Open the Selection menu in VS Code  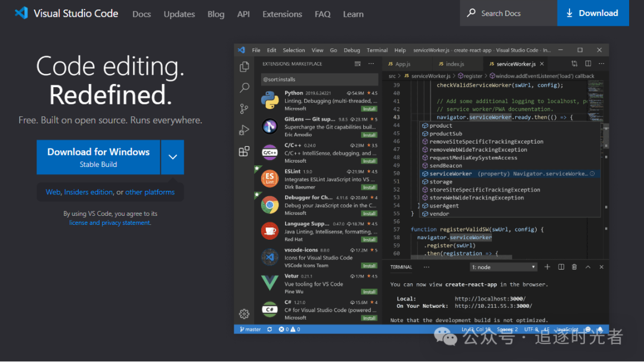click(x=293, y=50)
